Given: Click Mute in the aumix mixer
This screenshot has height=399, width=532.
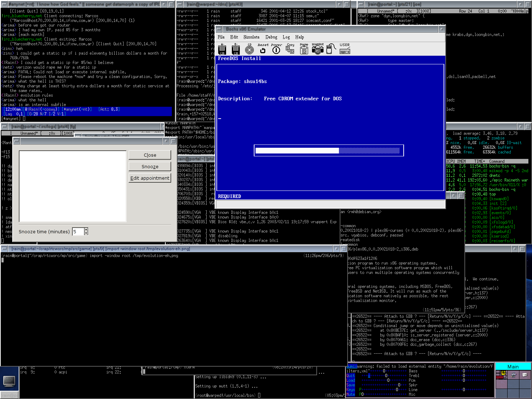Looking at the screenshot, I should (350, 394).
